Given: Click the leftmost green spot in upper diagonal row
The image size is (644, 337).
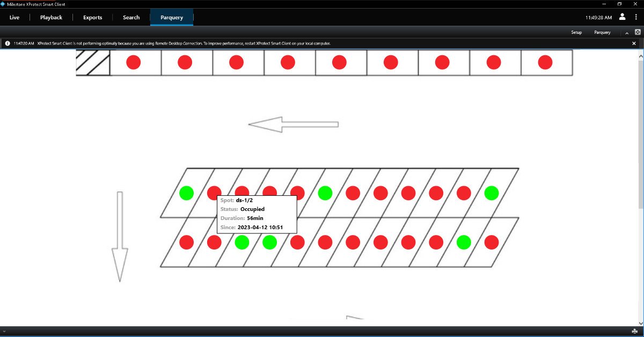Looking at the screenshot, I should (x=186, y=193).
